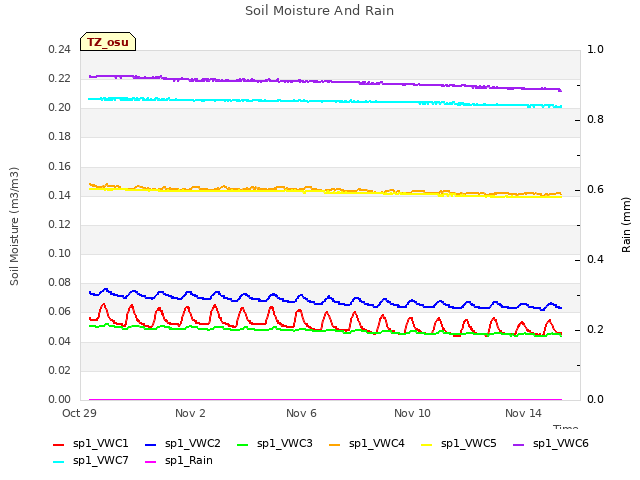Click the yellow sp1_VWC5 legend swatch

(427, 444)
